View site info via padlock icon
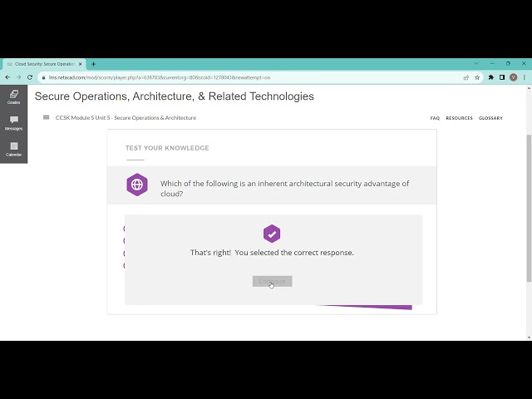This screenshot has width=532, height=399. pyautogui.click(x=43, y=77)
